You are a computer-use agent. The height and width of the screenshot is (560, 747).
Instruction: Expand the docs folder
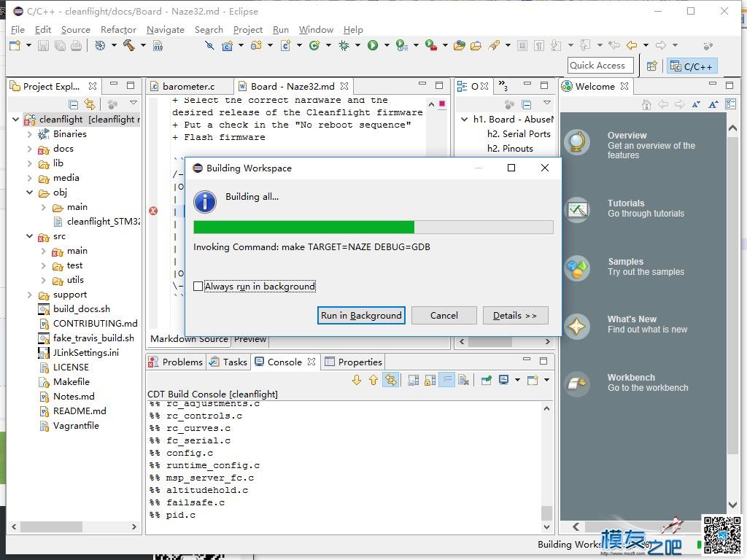pyautogui.click(x=29, y=149)
